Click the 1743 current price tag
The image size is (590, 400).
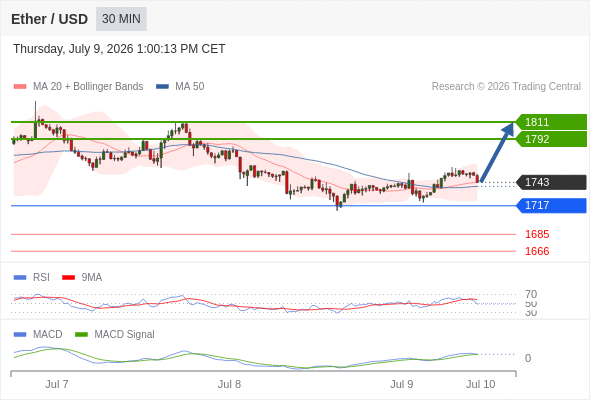tap(551, 182)
